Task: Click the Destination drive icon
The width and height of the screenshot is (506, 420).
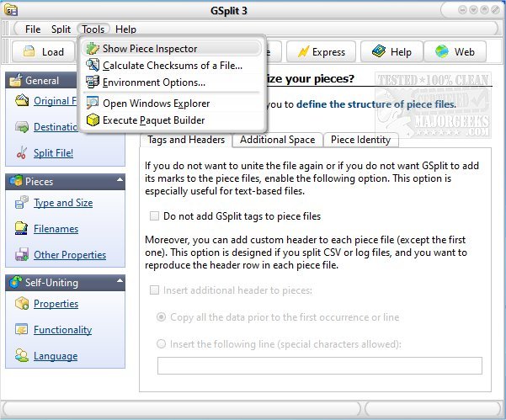Action: tap(22, 127)
